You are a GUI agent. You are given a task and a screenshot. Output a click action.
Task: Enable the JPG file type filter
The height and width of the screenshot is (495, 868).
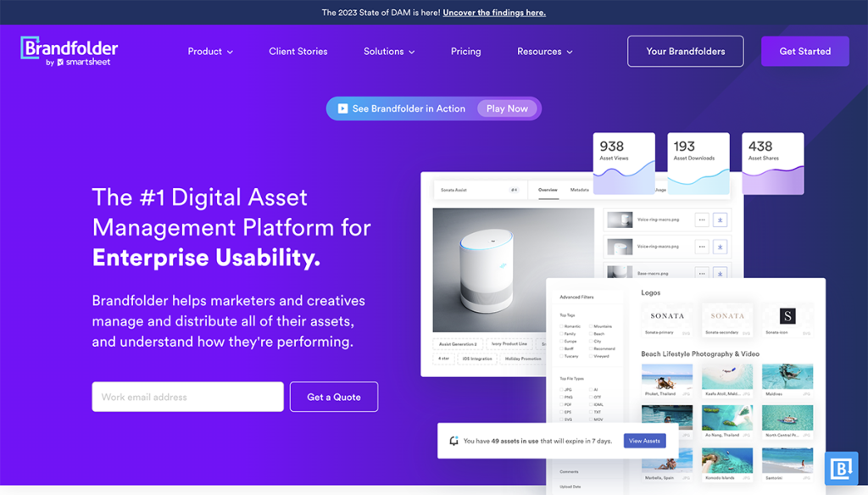point(561,388)
